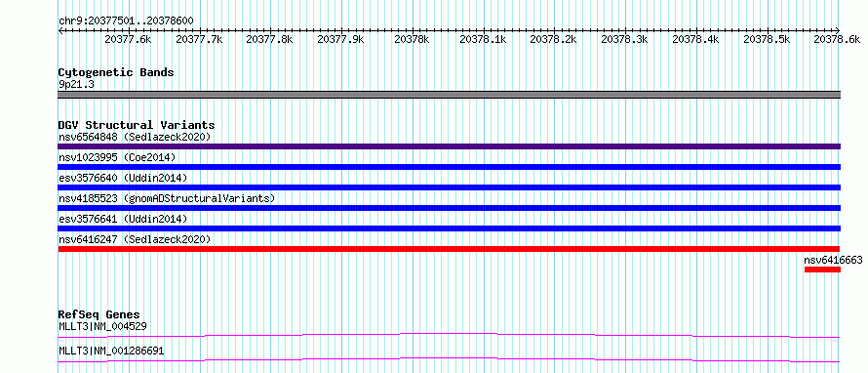Select the magenta MLLT3|NM_004529 transcript line

coord(450,335)
